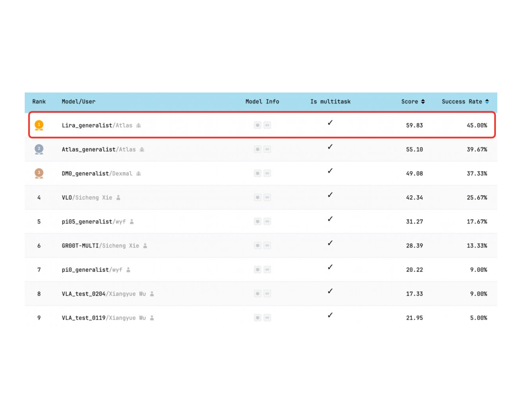Click the Is multitask column header
Viewport: 522px width, 420px height.
[330, 102]
